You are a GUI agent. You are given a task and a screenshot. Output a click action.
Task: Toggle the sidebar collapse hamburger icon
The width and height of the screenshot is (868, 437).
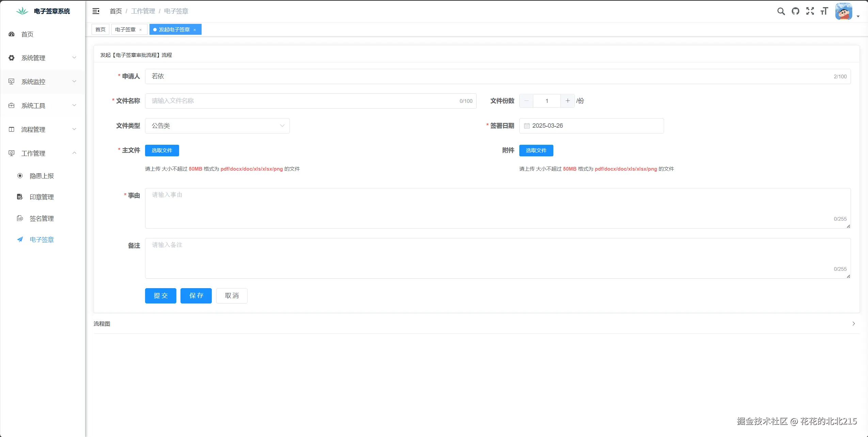tap(96, 11)
